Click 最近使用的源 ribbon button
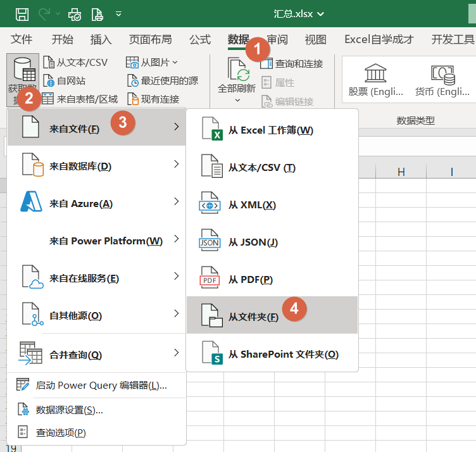 [x=163, y=81]
